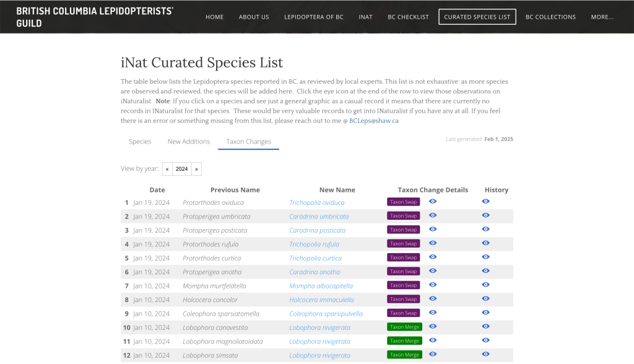View Trichopolia oviduca observations via its eye icon
Image resolution: width=634 pixels, height=364 pixels.
(433, 201)
